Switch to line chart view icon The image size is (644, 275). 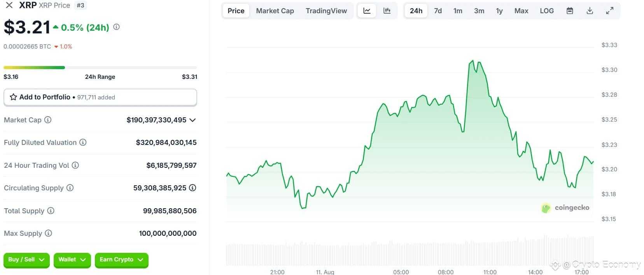(x=367, y=11)
